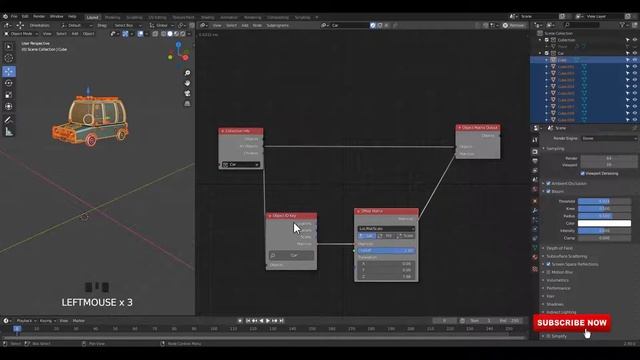Viewport: 640px width, 360px height.
Task: Open the node editor Add menu
Action: point(245,25)
